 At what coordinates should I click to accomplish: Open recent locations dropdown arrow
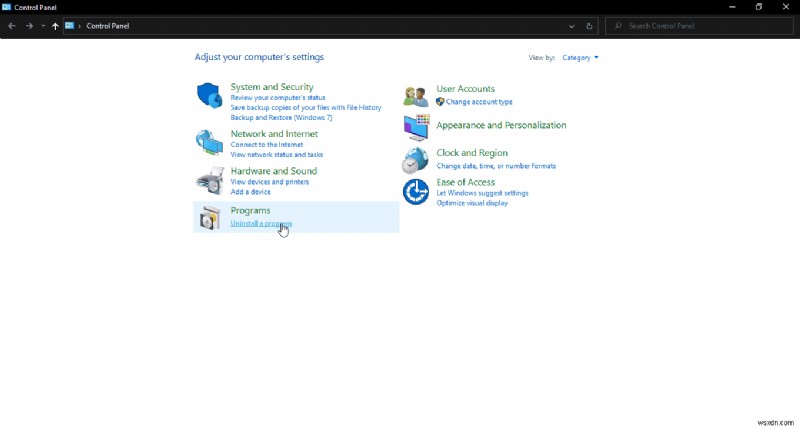(x=43, y=26)
